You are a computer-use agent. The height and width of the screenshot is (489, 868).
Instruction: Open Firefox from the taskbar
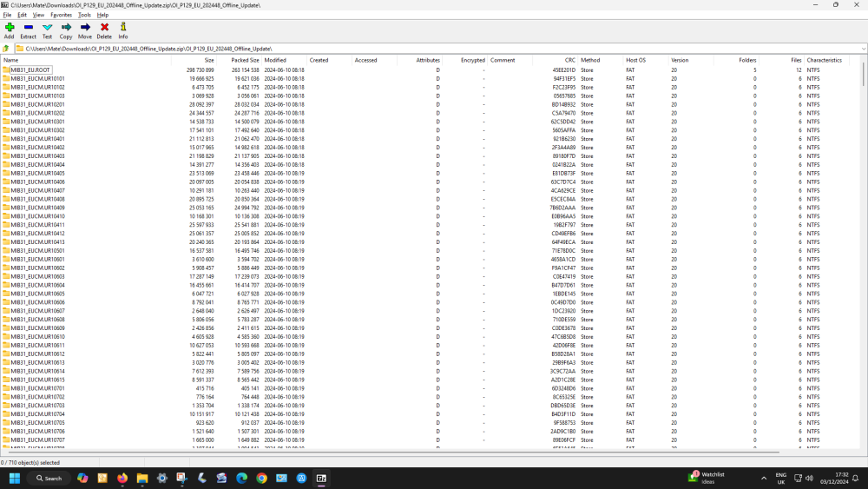coord(122,478)
